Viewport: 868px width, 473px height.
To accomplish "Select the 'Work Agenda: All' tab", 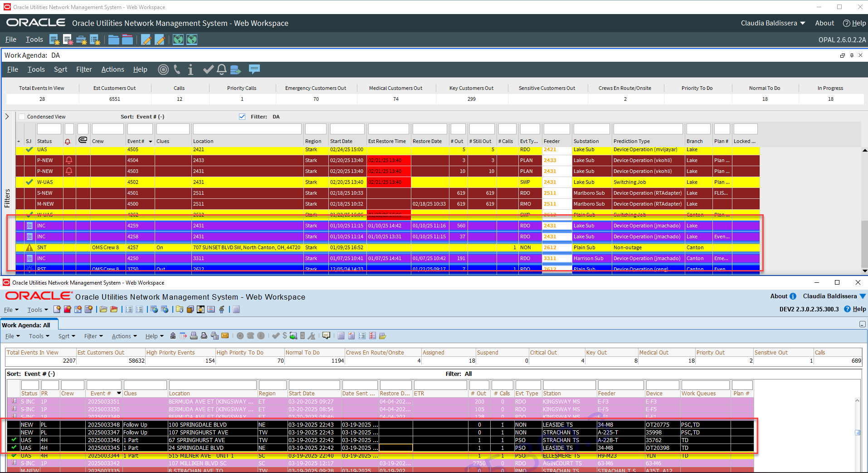I will click(x=26, y=325).
